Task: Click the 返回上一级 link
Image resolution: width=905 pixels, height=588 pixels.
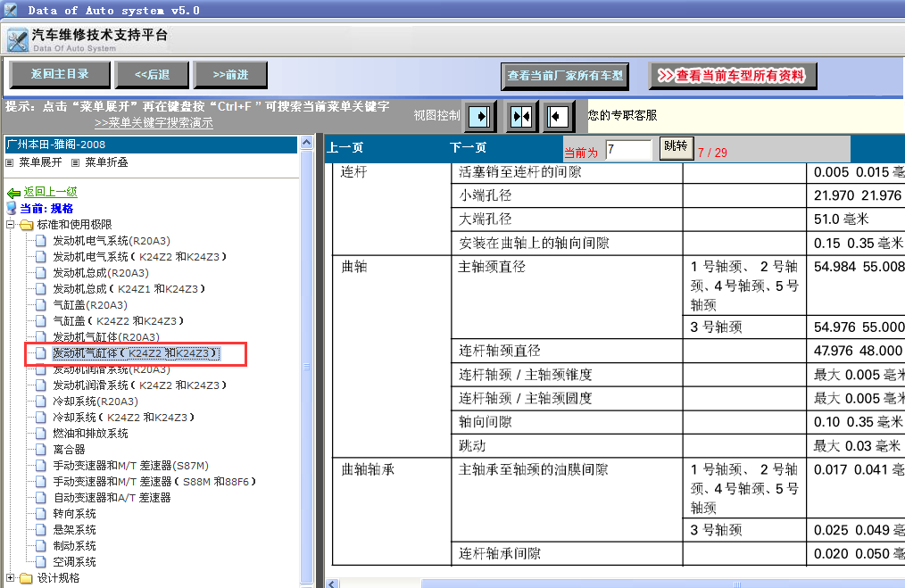Action: [50, 192]
